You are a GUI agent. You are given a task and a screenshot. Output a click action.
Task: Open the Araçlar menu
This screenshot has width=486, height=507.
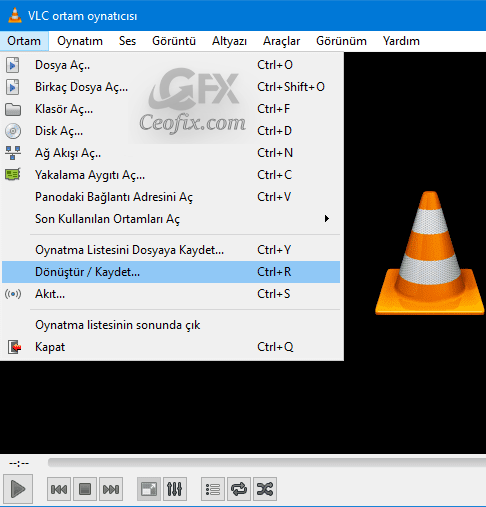click(281, 41)
